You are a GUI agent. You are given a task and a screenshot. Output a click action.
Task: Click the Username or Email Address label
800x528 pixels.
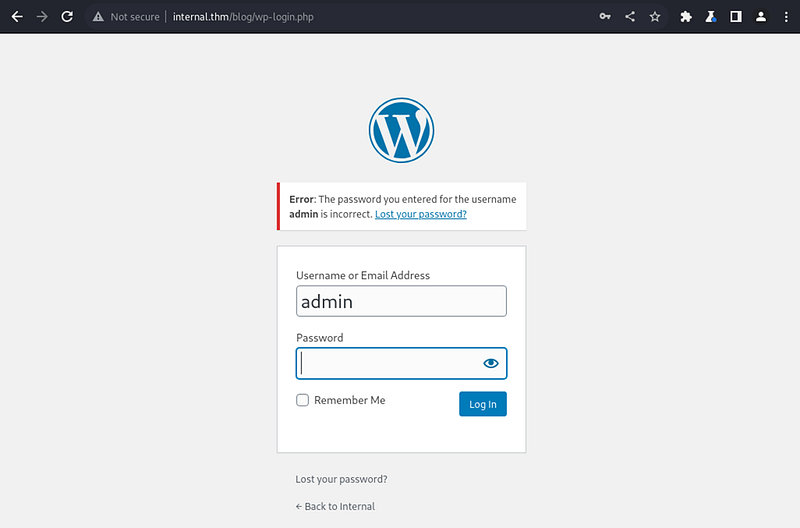click(363, 275)
